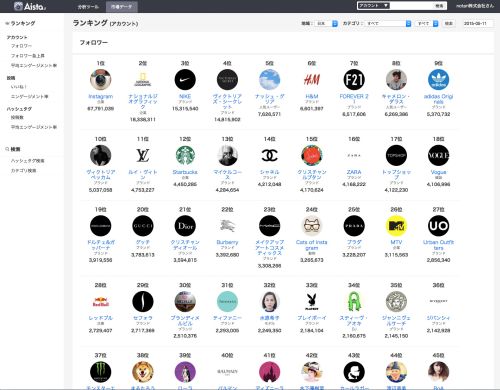Open フォロワー急上昇 in the sidebar
The width and height of the screenshot is (500, 390).
(x=28, y=56)
